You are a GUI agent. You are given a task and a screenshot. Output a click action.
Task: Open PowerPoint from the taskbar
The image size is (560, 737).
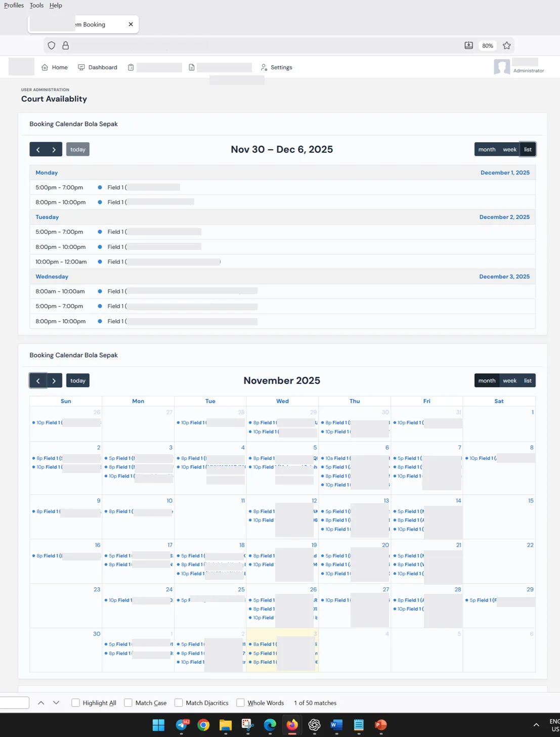tap(380, 725)
